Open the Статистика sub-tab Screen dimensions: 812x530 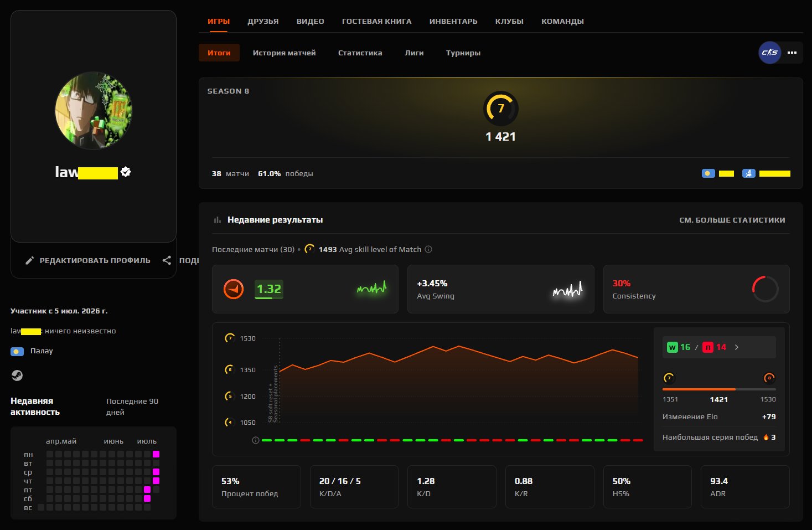(x=360, y=53)
